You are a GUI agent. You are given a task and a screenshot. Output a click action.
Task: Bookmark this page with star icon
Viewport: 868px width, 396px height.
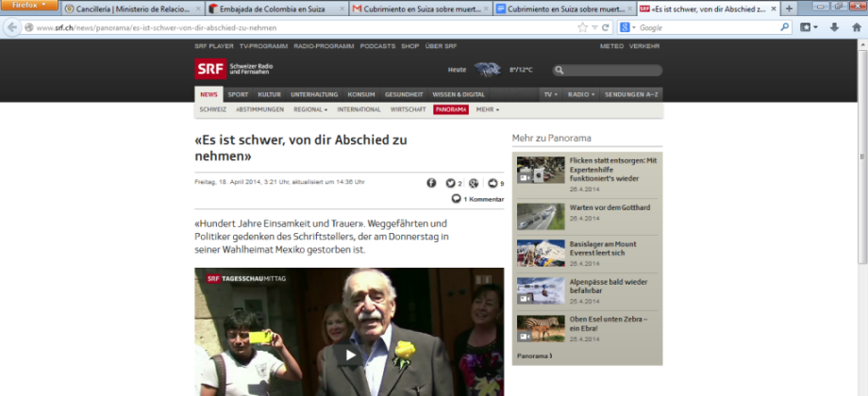coord(582,27)
